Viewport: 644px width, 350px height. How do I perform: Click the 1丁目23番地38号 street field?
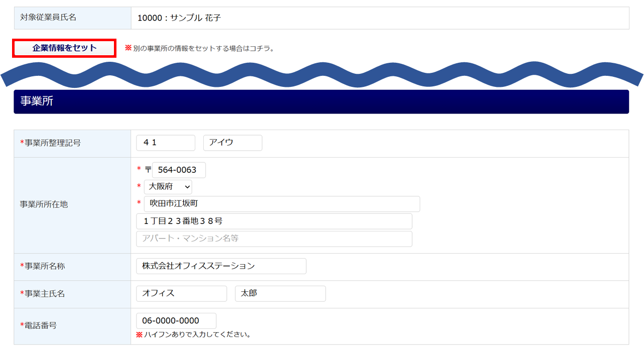point(274,221)
